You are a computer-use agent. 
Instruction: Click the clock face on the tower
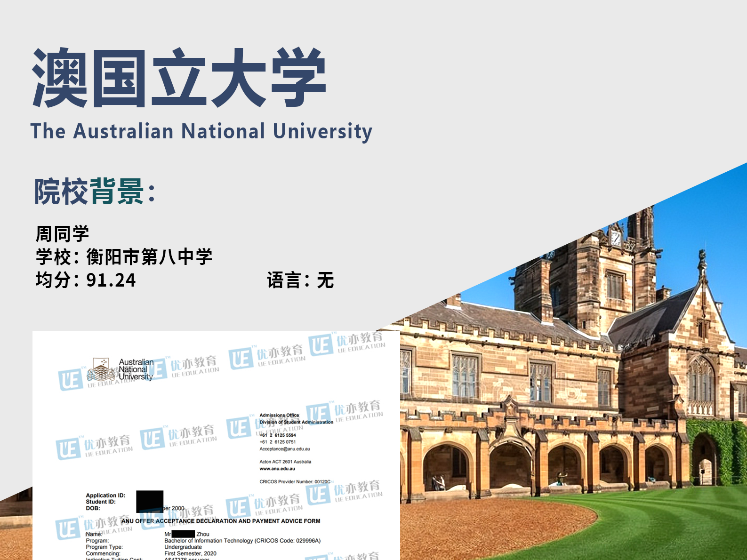616,239
